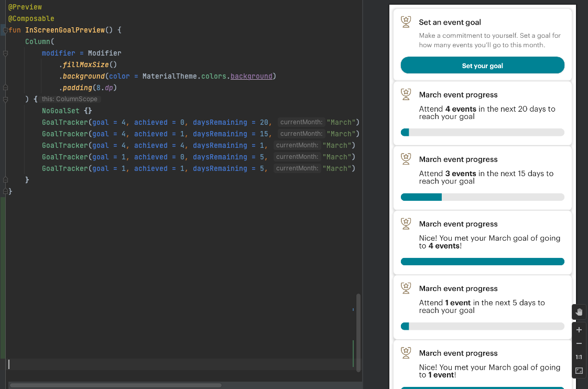Collapse the modifier chain fold region
The image size is (588, 389).
[x=5, y=53]
